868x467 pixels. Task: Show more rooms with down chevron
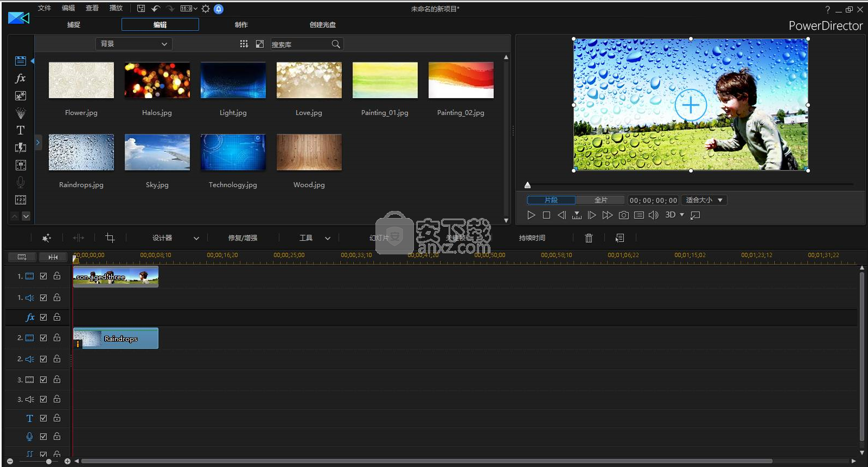click(x=25, y=216)
